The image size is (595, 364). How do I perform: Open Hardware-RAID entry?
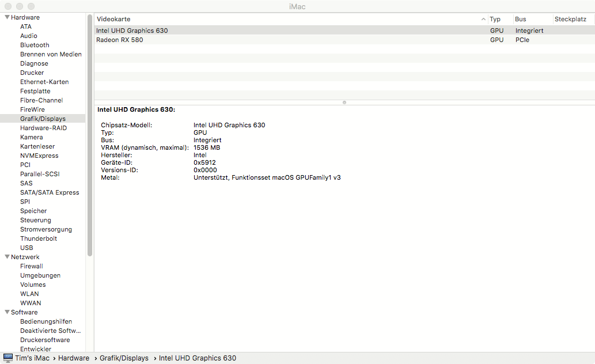tap(43, 128)
